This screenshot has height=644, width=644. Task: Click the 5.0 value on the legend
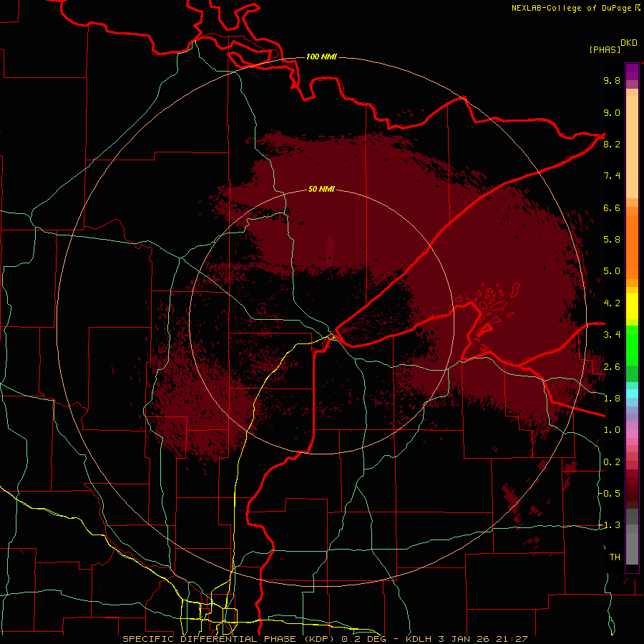[612, 271]
